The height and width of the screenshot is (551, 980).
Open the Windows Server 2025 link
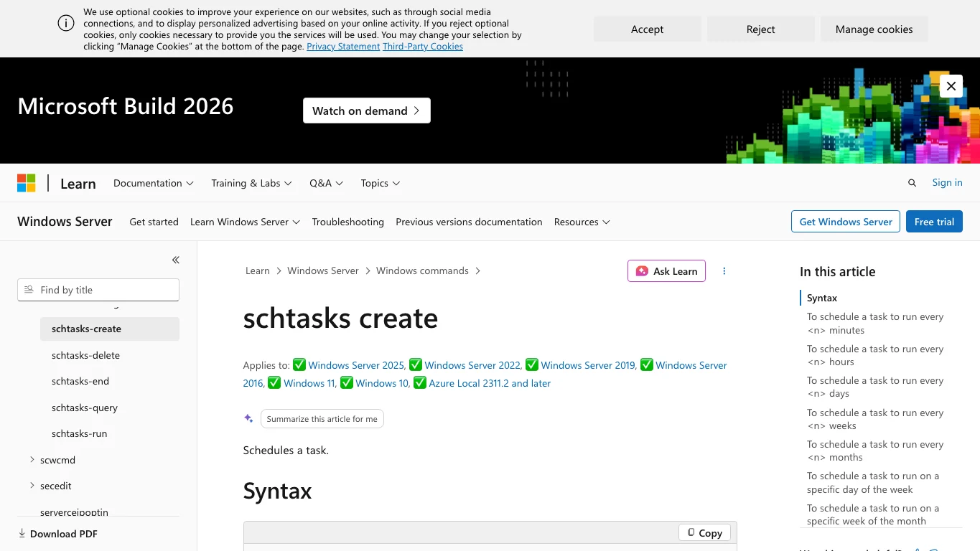(x=356, y=365)
